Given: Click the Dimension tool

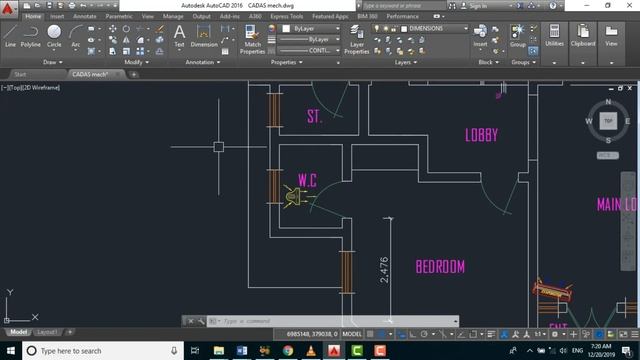Looking at the screenshot, I should [x=204, y=36].
